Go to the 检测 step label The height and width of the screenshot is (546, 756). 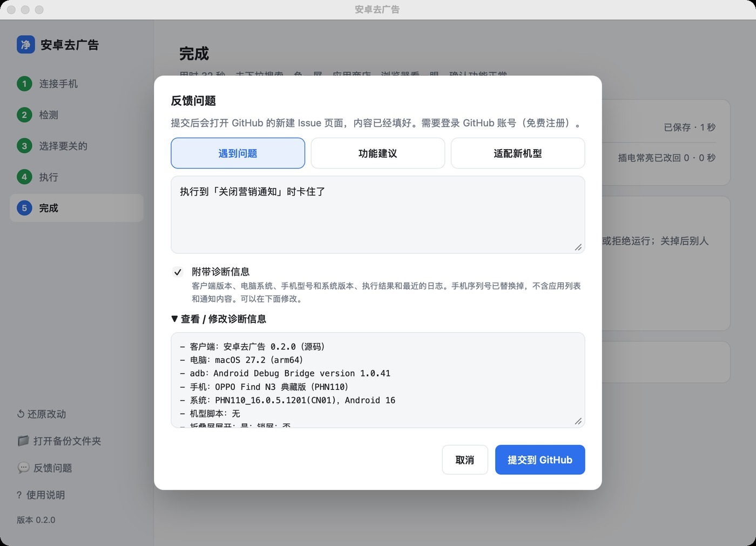click(x=49, y=115)
